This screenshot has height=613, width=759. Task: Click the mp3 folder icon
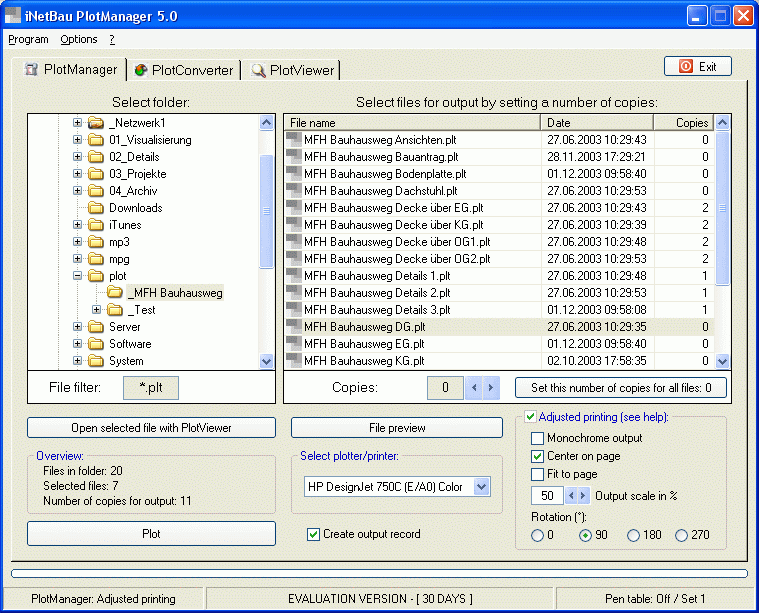click(x=96, y=242)
